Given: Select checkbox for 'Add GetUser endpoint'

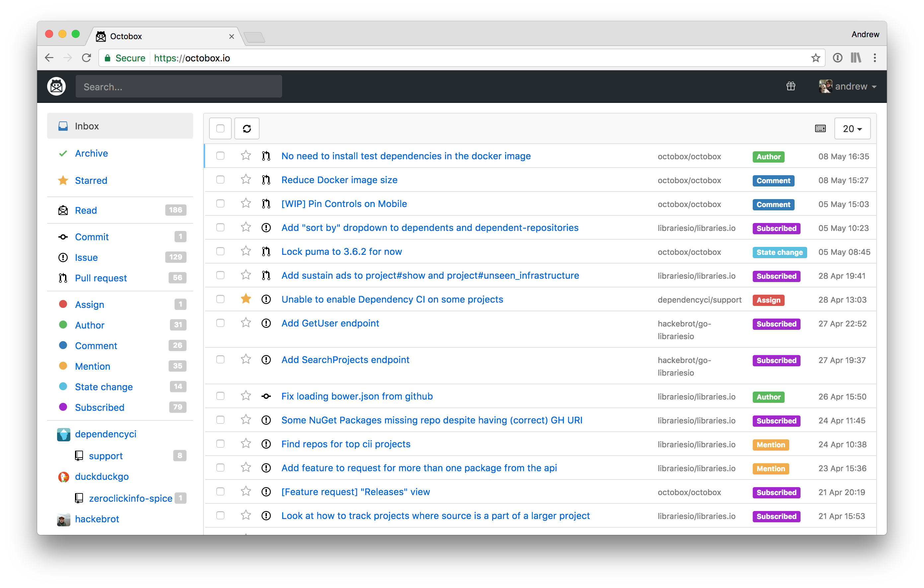Looking at the screenshot, I should [x=220, y=323].
